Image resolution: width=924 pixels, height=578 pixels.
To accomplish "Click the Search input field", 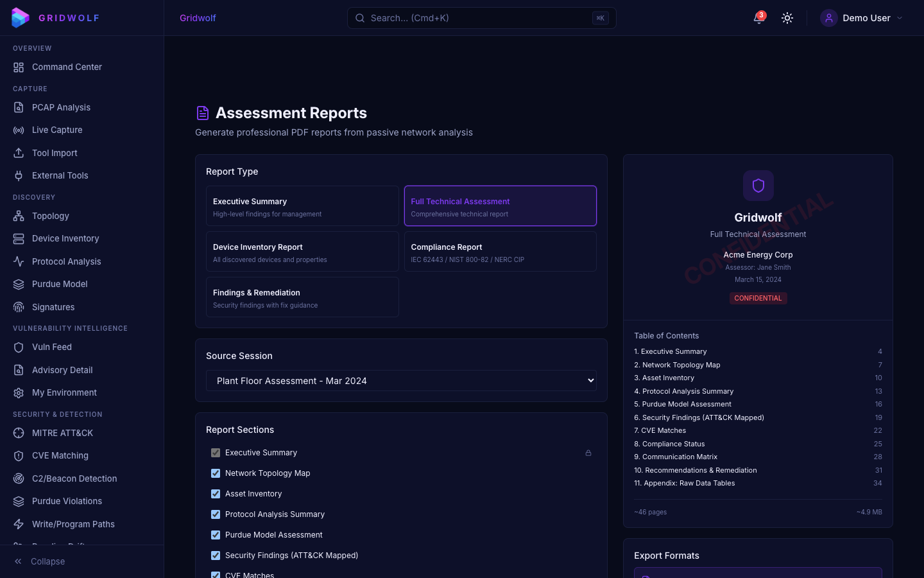I will point(481,18).
